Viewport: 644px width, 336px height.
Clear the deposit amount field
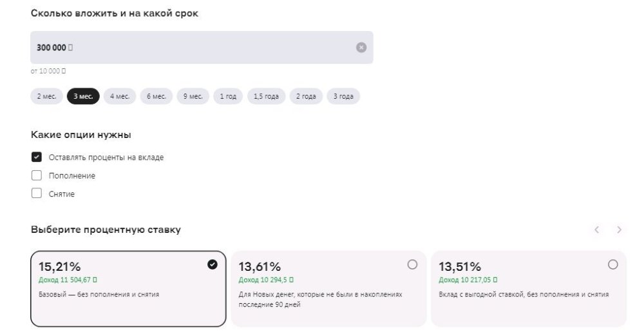361,47
